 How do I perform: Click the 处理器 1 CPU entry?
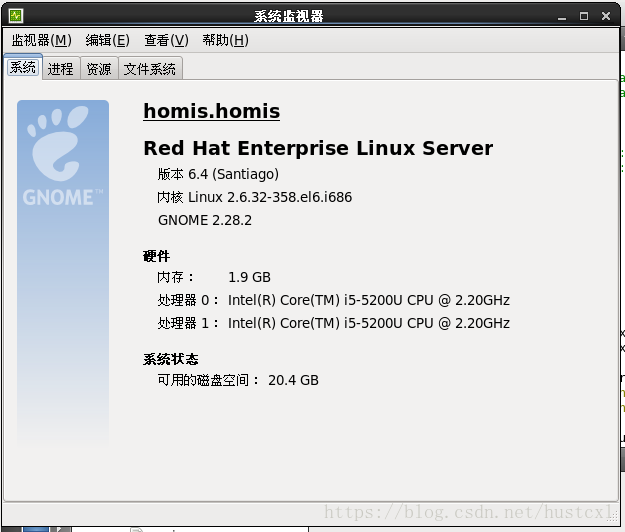(x=334, y=323)
